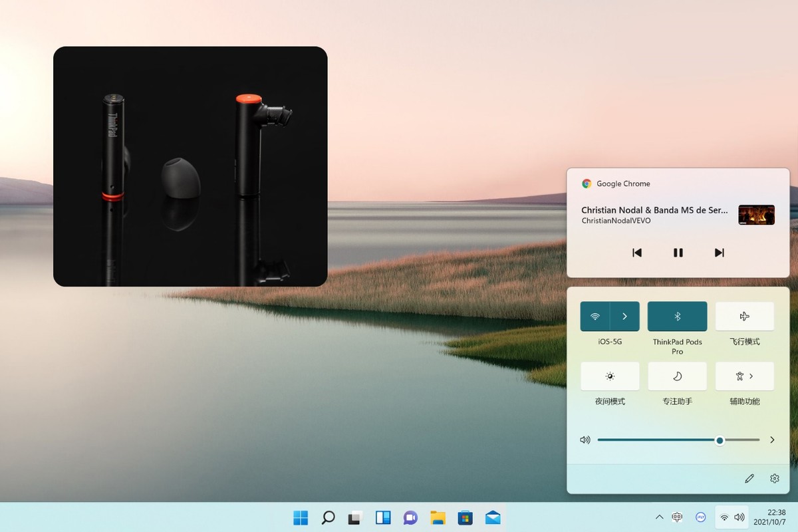Viewport: 798px width, 532px height.
Task: Skip to previous track in media panel
Action: tap(637, 253)
